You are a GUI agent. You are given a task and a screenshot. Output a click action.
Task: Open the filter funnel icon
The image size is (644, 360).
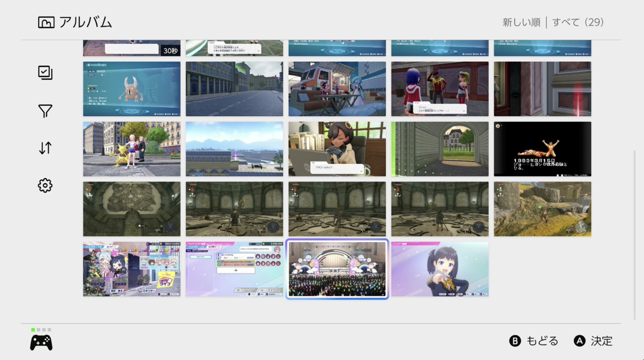45,111
